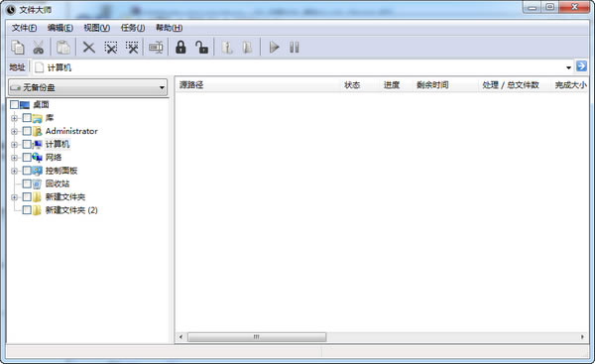Tick the 回收站 checkbox
The width and height of the screenshot is (595, 364).
coord(27,183)
